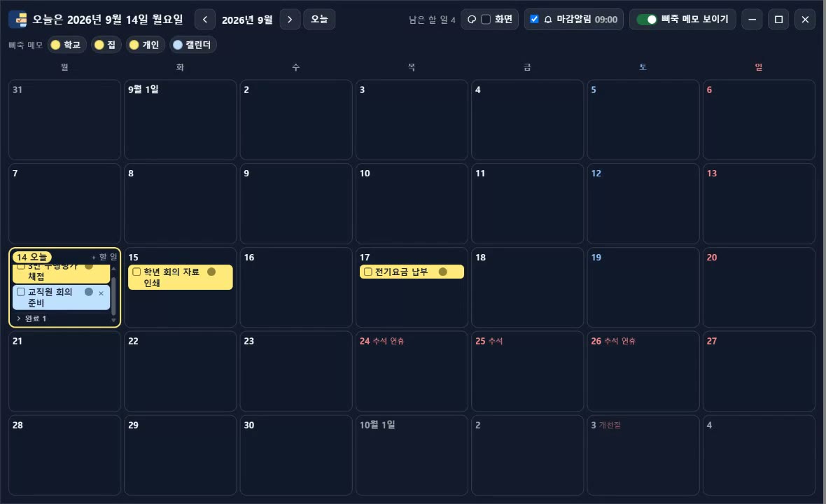Click the 마감알림 time value 09:00

point(605,20)
